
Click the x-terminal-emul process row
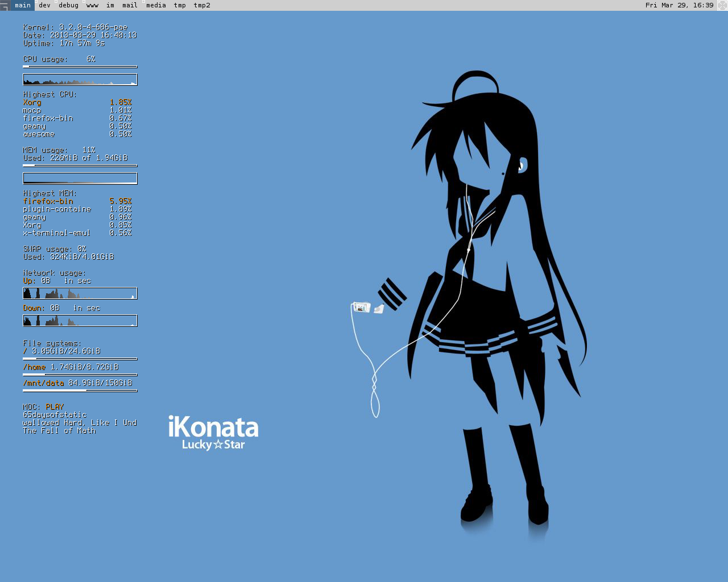click(x=77, y=233)
